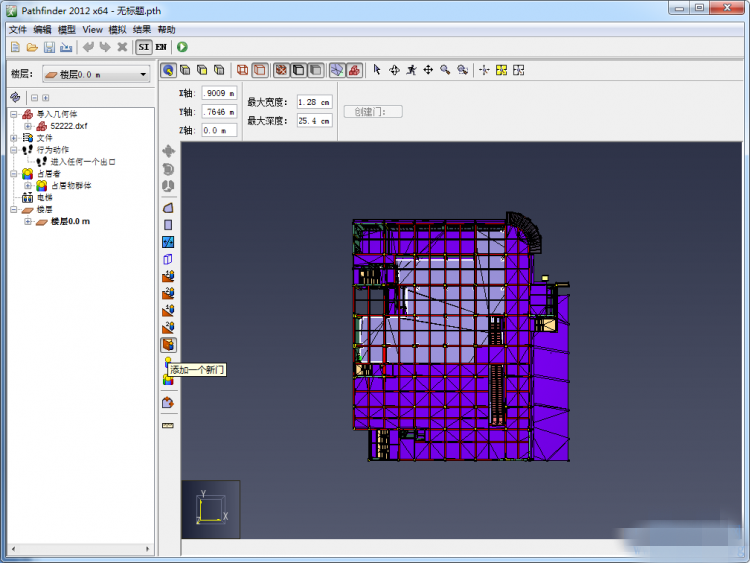
Task: Open the 模型 menu
Action: [68, 30]
